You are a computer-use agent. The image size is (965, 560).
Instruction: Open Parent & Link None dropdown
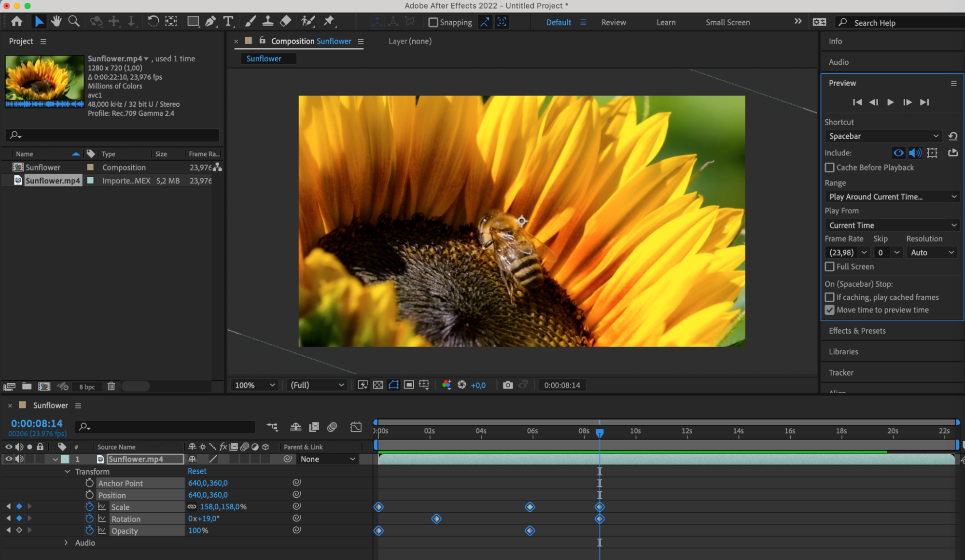point(327,459)
